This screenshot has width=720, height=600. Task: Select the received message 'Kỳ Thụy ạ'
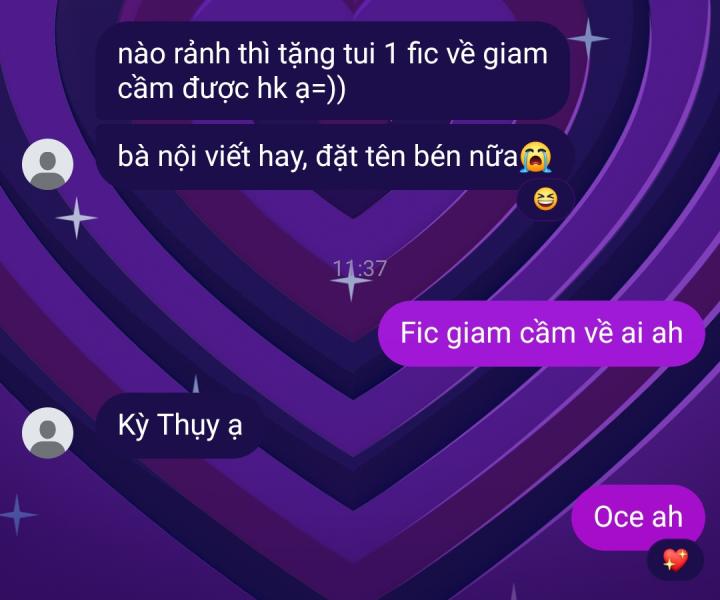179,425
